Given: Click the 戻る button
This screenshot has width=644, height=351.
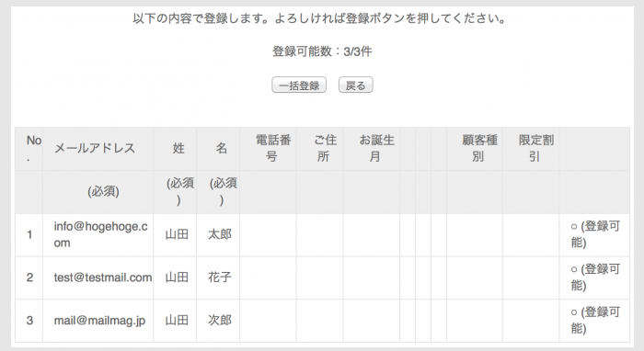Looking at the screenshot, I should point(356,85).
